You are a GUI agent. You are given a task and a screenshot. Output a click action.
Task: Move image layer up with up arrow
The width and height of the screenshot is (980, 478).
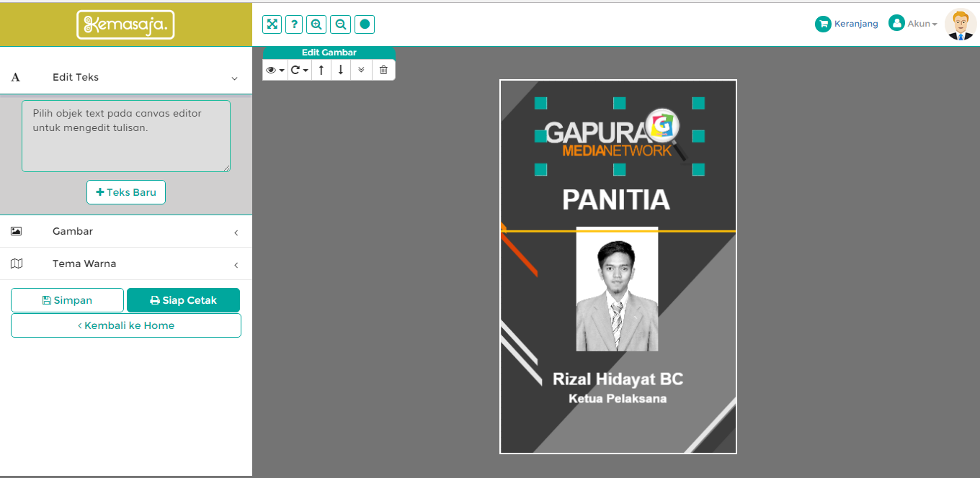click(321, 70)
